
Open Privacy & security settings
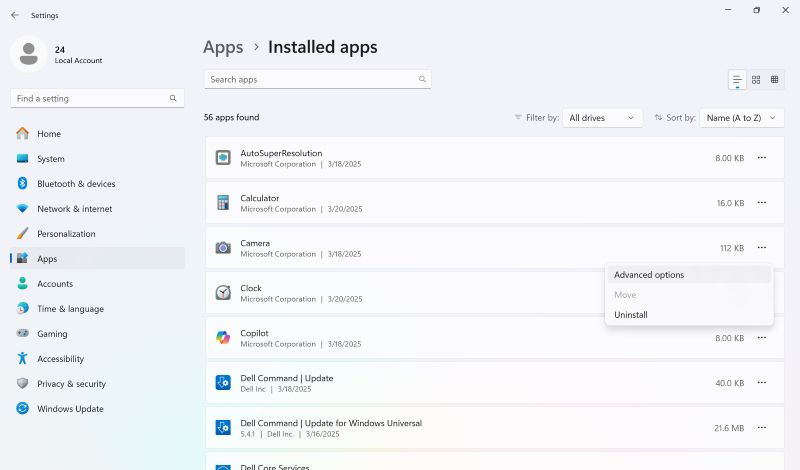click(71, 384)
